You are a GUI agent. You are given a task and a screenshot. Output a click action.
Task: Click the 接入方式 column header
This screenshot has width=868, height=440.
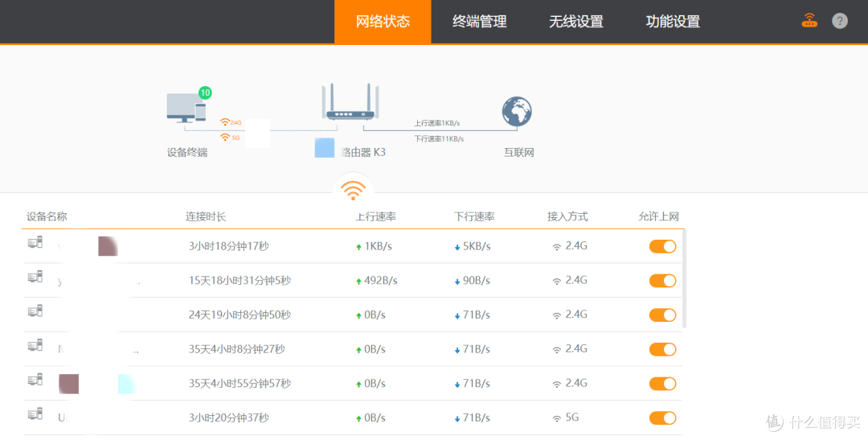click(x=567, y=216)
